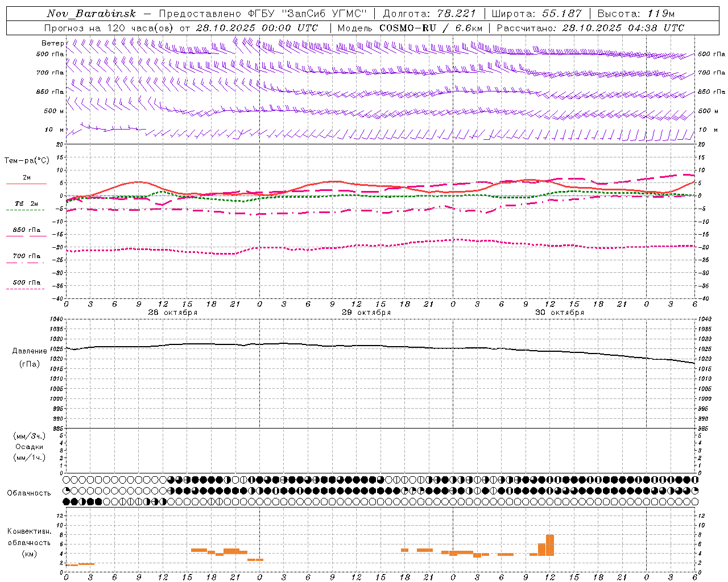Viewport: 728px width, 582px height.
Task: Click the dashed line sample under 'Td 2м'
Action: pos(25,210)
